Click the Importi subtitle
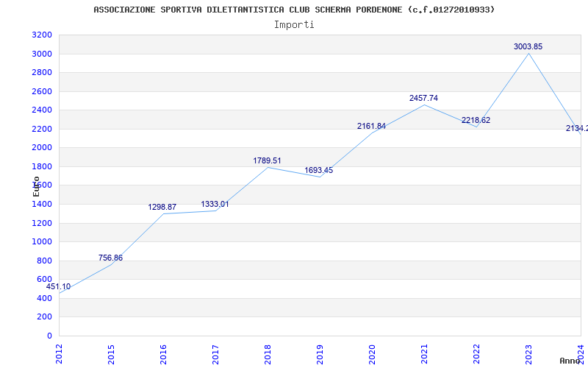 click(294, 25)
